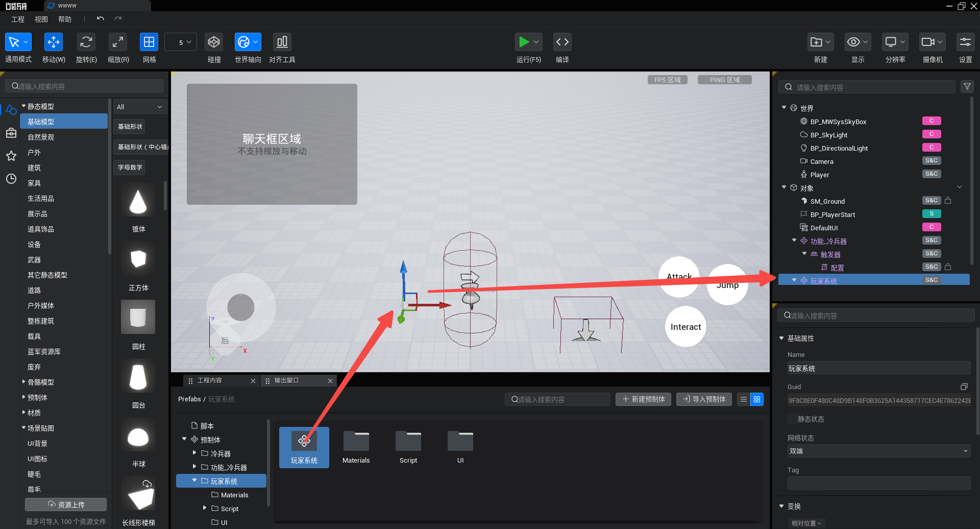The width and height of the screenshot is (980, 529).
Task: Click the Prefabs breadcrumb link
Action: 189,399
